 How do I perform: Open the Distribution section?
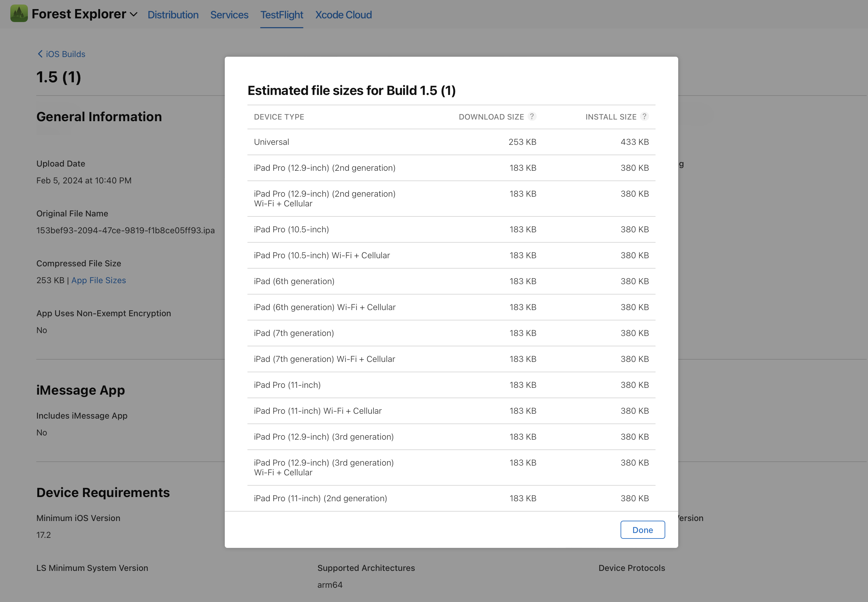pos(173,15)
